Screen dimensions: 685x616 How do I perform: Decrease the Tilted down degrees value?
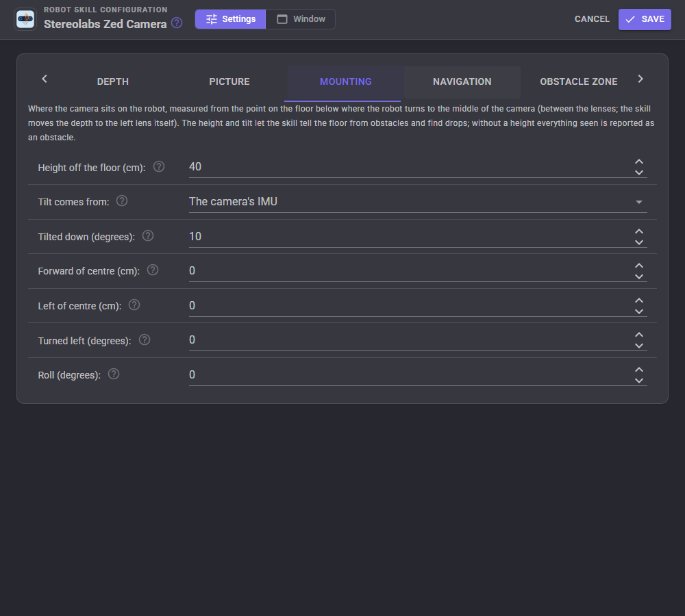[x=638, y=242]
